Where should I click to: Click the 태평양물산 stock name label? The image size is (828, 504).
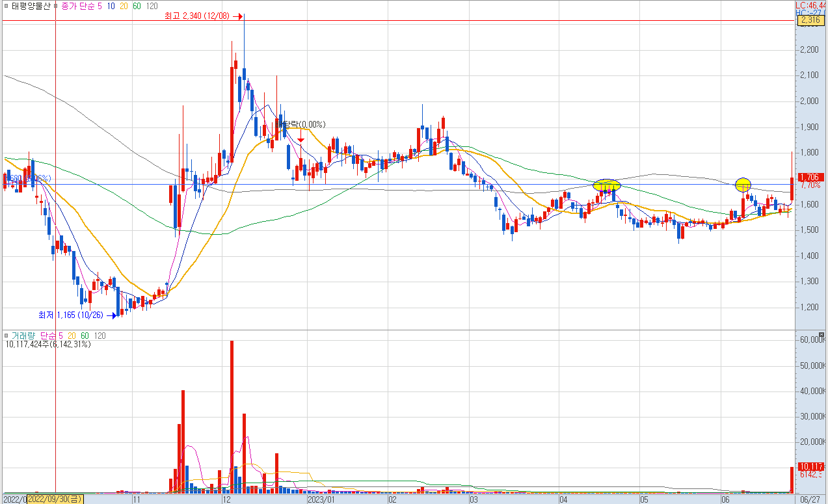pos(31,6)
